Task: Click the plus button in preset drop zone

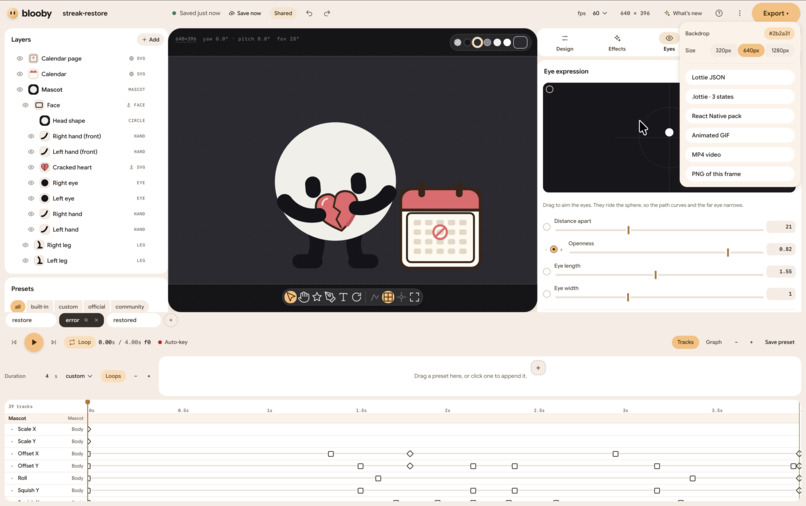Action: 538,368
